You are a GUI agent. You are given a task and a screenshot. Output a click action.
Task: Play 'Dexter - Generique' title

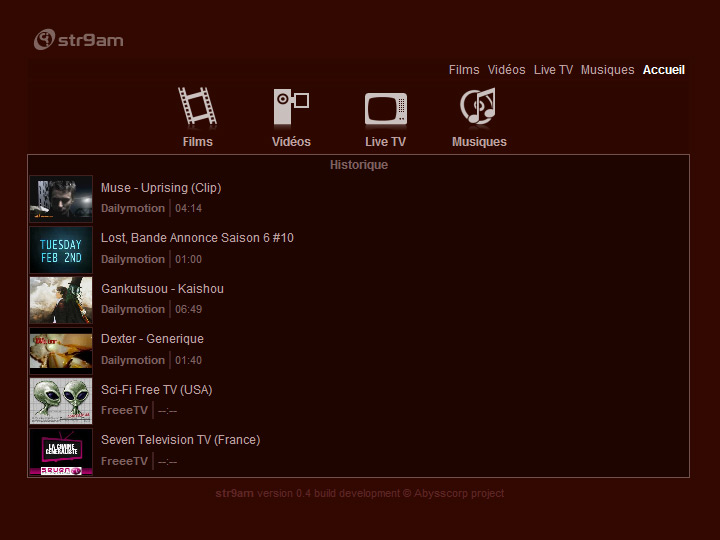click(152, 339)
